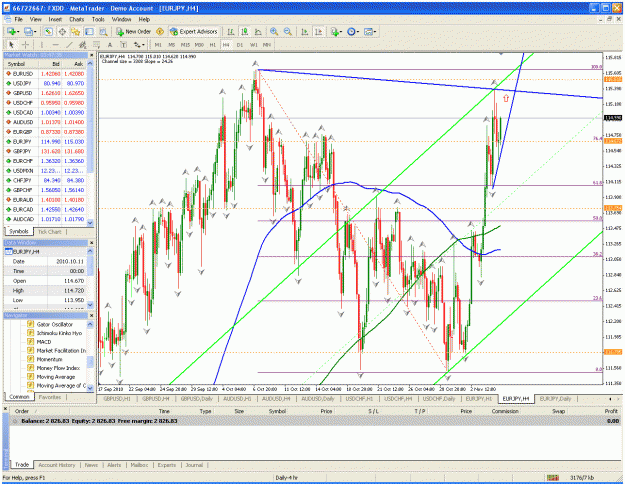Open the Profiles toolbar icon
The width and height of the screenshot is (625, 484).
pos(29,31)
